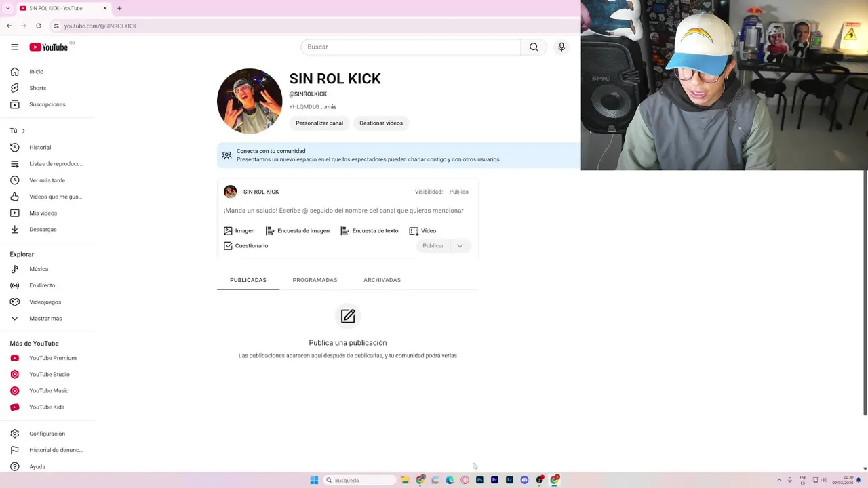Open Photoshop from the taskbar
The image size is (868, 488).
[x=479, y=480]
